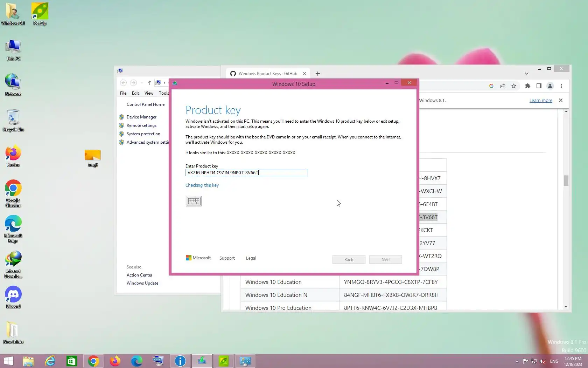Open Advanced system settings
Image resolution: width=588 pixels, height=368 pixels.
click(x=148, y=142)
